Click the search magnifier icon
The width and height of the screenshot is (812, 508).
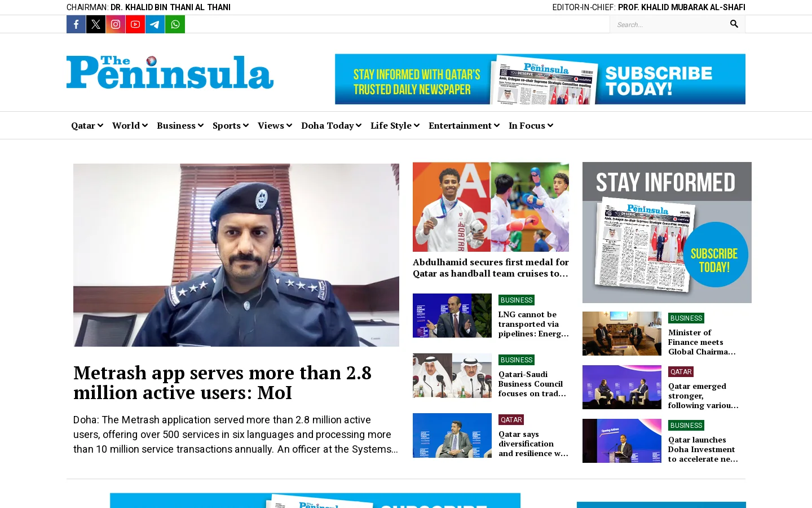coord(734,24)
